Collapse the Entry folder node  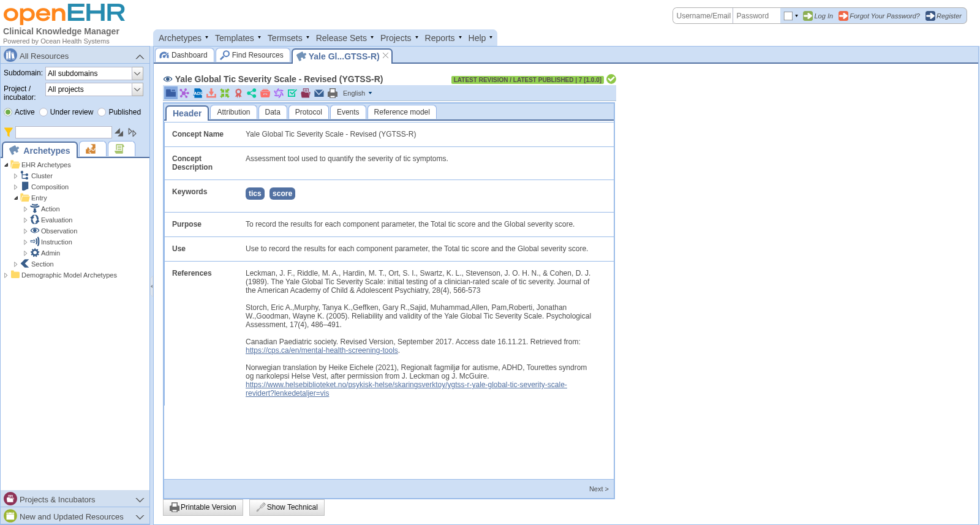pyautogui.click(x=16, y=198)
